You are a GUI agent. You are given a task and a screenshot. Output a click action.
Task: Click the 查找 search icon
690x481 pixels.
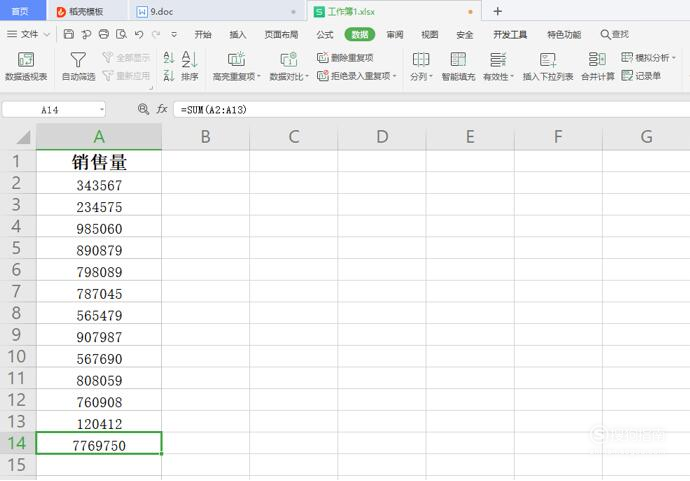tap(614, 34)
